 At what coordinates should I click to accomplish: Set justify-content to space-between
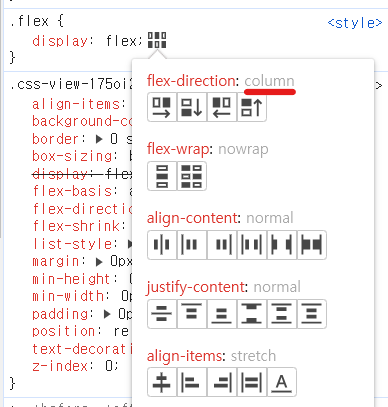[252, 314]
